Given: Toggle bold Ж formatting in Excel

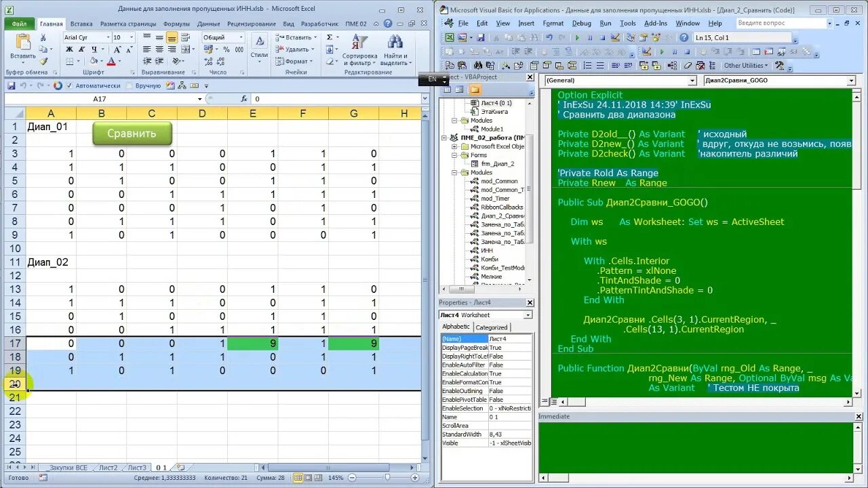Looking at the screenshot, I should click(68, 49).
